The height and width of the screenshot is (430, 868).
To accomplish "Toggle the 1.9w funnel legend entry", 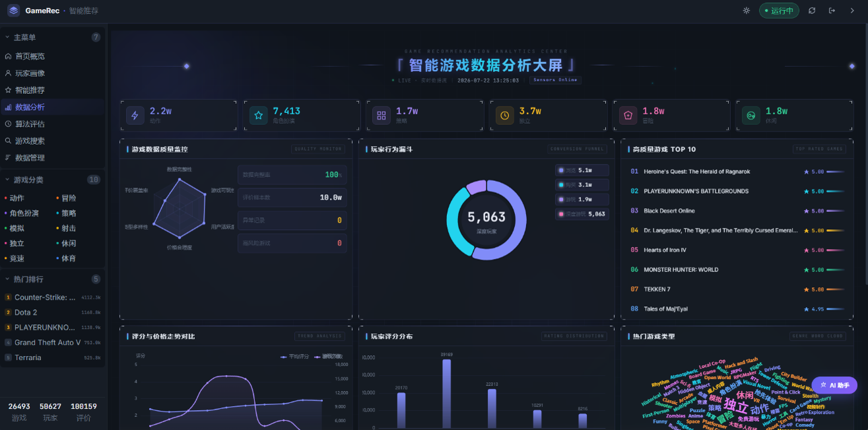I will click(582, 199).
